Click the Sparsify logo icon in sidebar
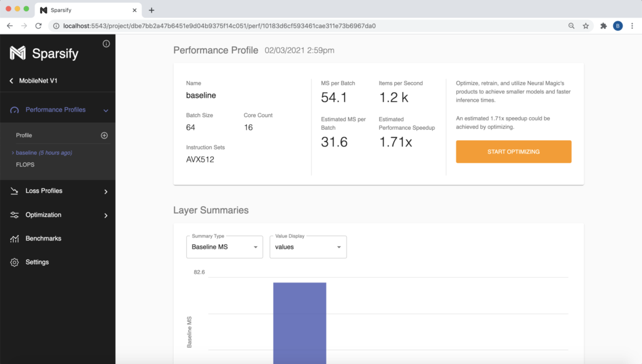The image size is (642, 364). click(18, 53)
